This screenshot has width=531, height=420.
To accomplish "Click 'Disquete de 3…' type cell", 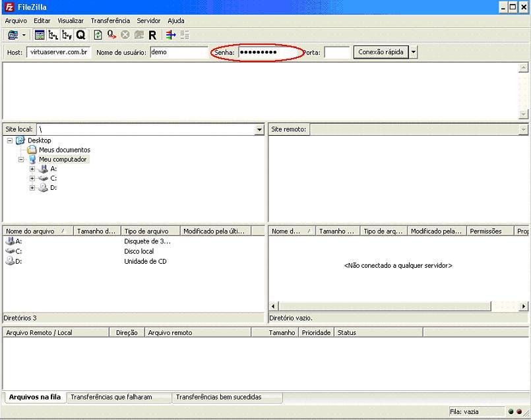I will point(147,241).
